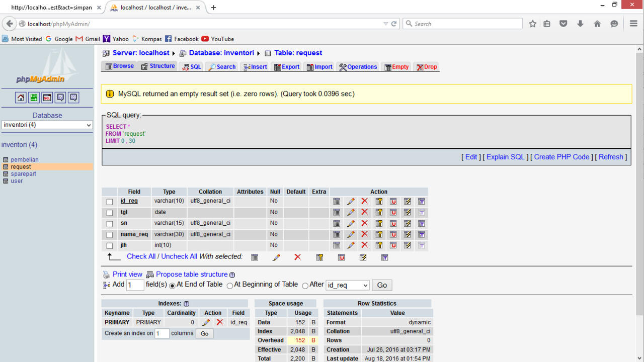
Task: Open the SQL query window sidebar icon
Action: pos(47,98)
